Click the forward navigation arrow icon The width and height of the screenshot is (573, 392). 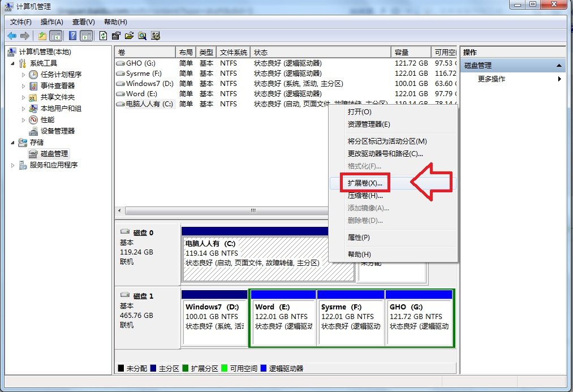tap(24, 35)
